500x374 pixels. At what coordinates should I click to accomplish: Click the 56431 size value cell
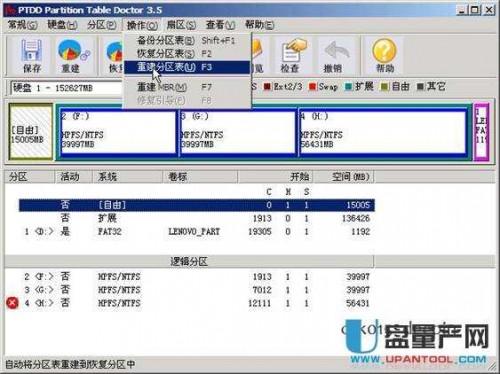click(358, 303)
